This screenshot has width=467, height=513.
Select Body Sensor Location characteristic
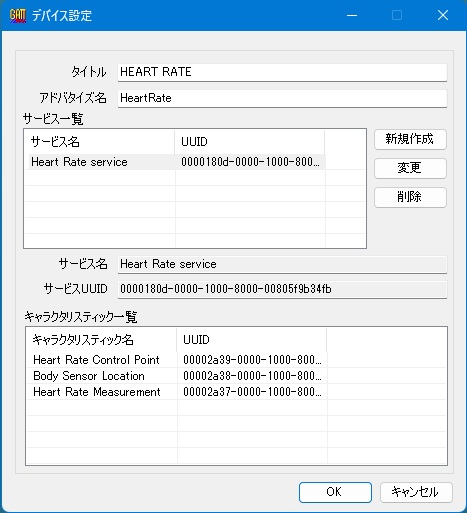coord(177,376)
